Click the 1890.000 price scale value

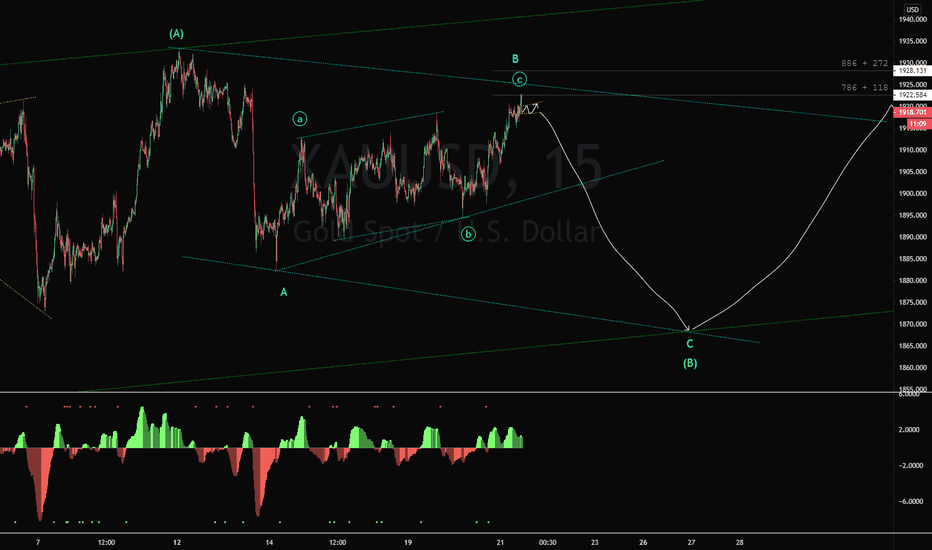pyautogui.click(x=912, y=237)
